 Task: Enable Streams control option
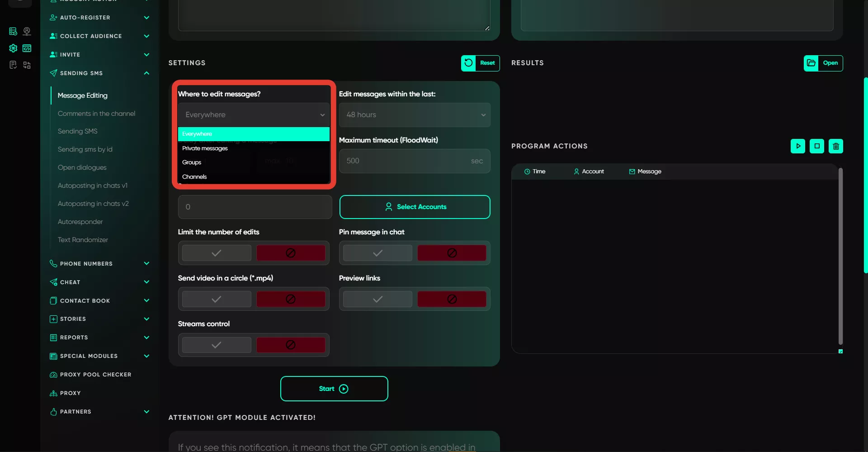217,345
